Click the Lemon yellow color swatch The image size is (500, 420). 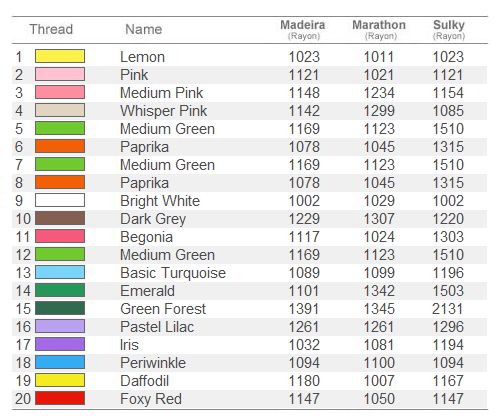[x=60, y=56]
